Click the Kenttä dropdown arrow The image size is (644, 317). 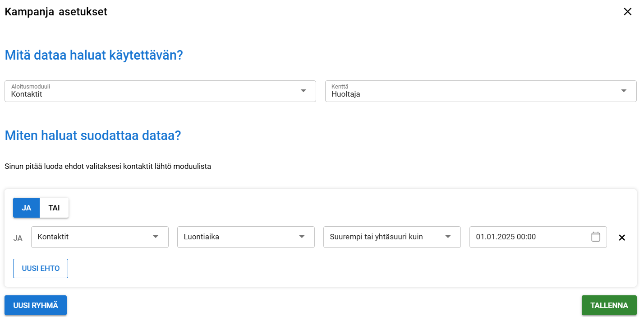click(x=624, y=91)
